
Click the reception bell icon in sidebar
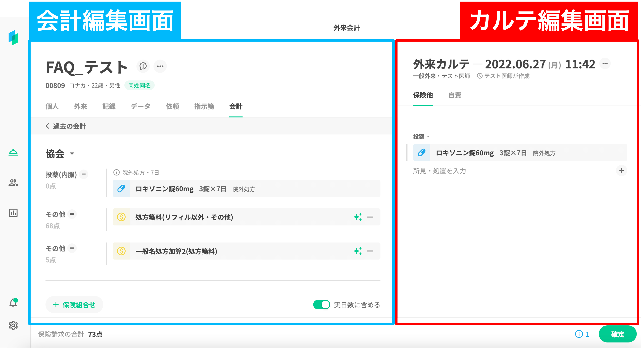pos(13,152)
